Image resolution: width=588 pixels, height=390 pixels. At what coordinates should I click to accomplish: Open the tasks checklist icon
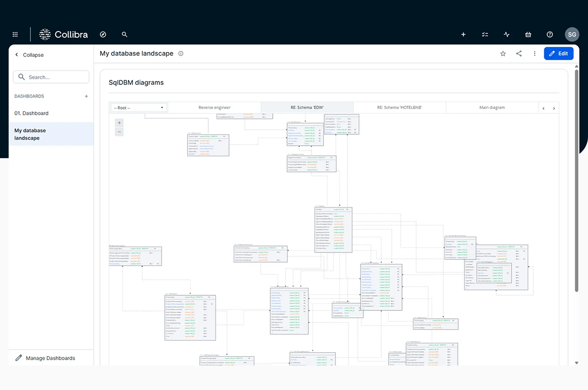485,34
